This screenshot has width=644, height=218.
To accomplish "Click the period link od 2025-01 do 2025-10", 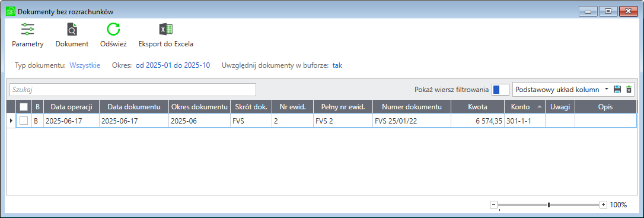I will click(x=173, y=65).
